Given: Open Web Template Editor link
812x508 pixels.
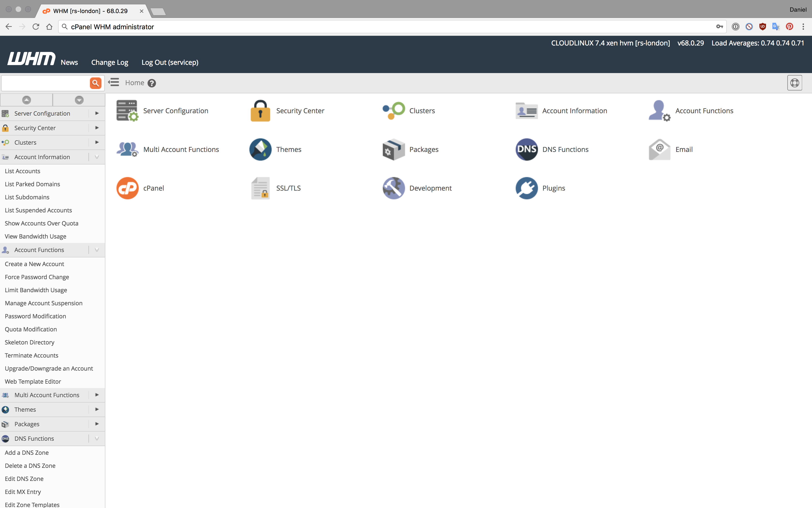Looking at the screenshot, I should pos(33,382).
